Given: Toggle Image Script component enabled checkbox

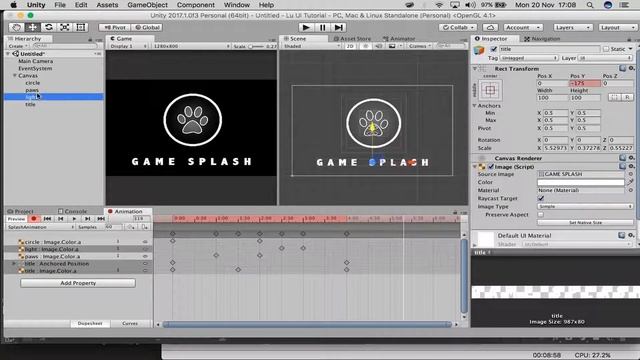Looking at the screenshot, I should tap(491, 167).
